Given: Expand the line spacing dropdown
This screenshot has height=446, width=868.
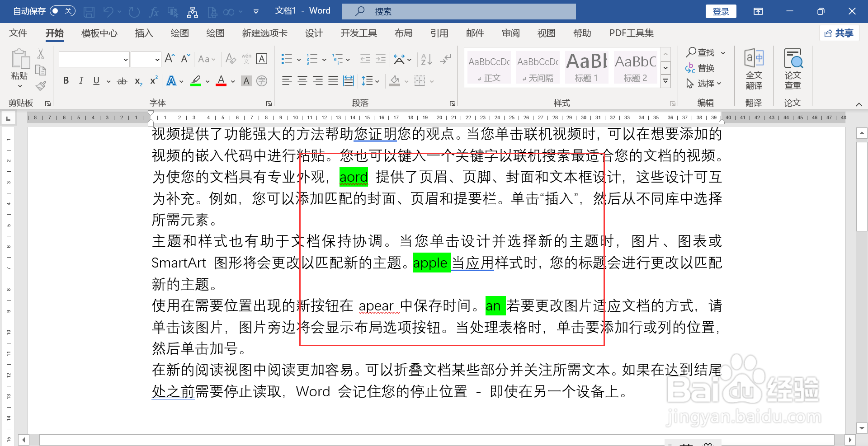Looking at the screenshot, I should pyautogui.click(x=377, y=81).
